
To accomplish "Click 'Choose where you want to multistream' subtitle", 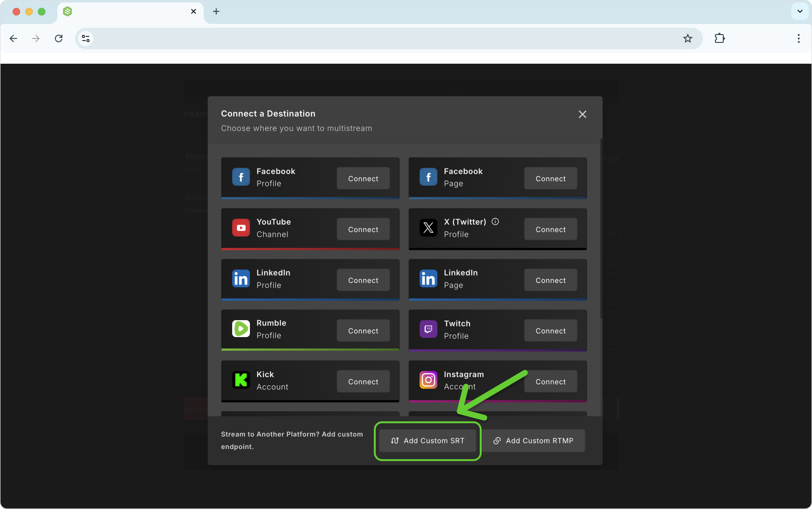I will click(x=296, y=128).
